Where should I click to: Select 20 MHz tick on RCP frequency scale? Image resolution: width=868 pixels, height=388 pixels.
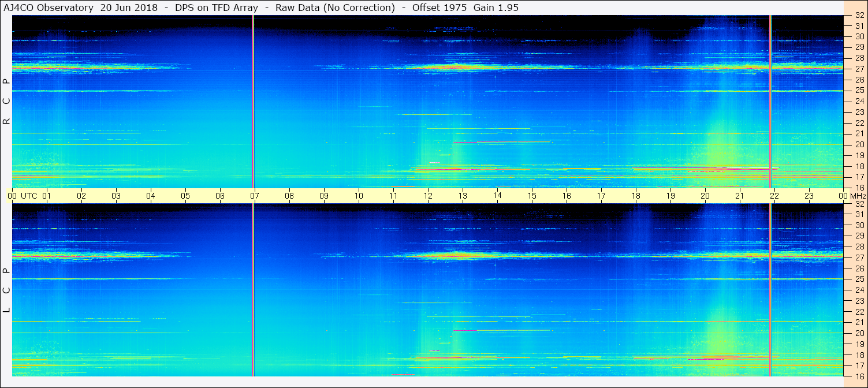click(859, 144)
